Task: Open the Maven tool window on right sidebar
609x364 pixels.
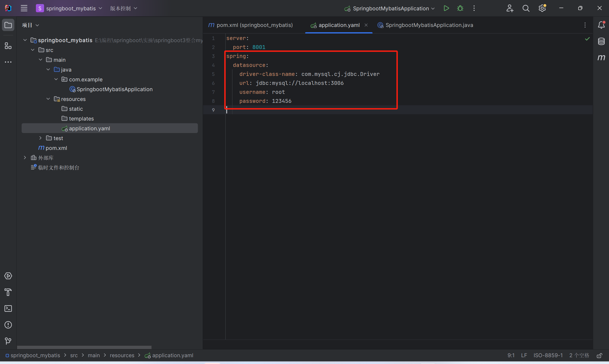Action: click(601, 57)
